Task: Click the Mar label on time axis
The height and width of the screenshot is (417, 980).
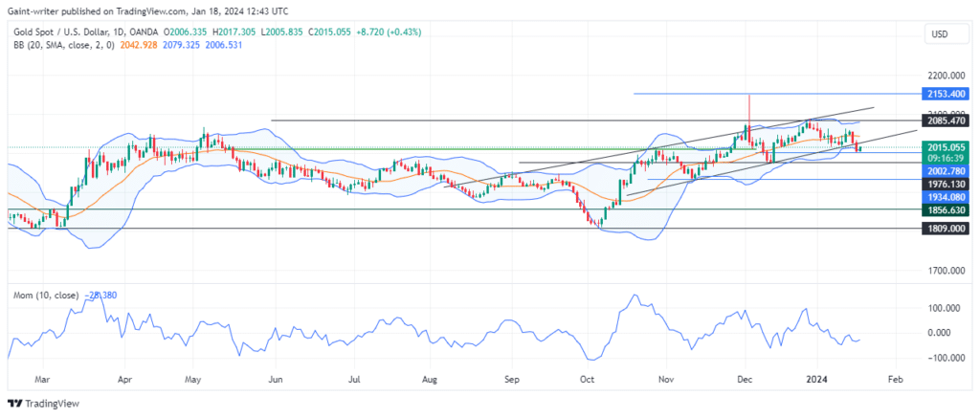Action: point(42,379)
